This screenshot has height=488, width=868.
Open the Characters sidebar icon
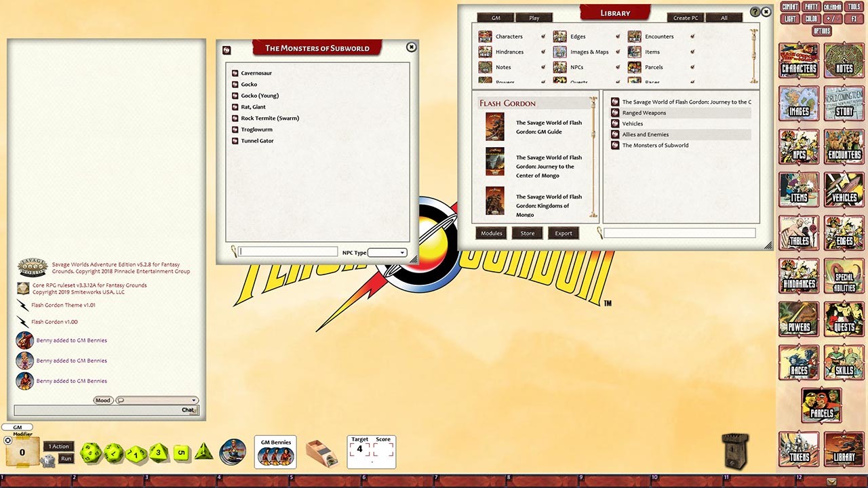(x=798, y=60)
